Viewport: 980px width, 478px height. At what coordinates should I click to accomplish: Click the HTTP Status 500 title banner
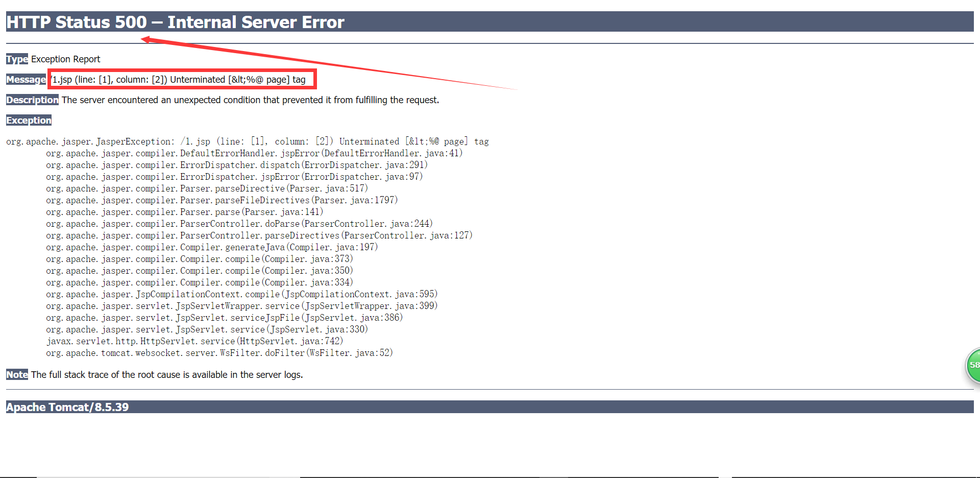pos(174,22)
